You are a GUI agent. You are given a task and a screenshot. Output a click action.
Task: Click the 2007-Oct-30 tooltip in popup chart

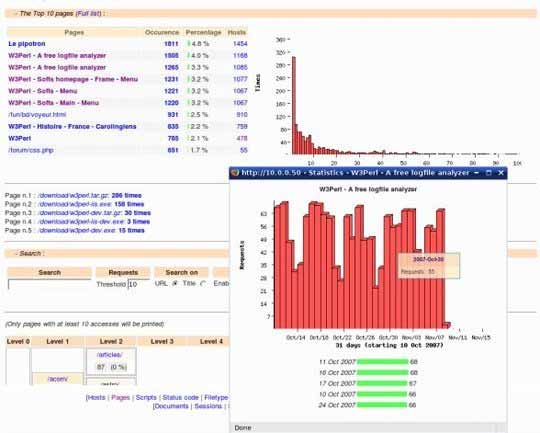click(428, 266)
